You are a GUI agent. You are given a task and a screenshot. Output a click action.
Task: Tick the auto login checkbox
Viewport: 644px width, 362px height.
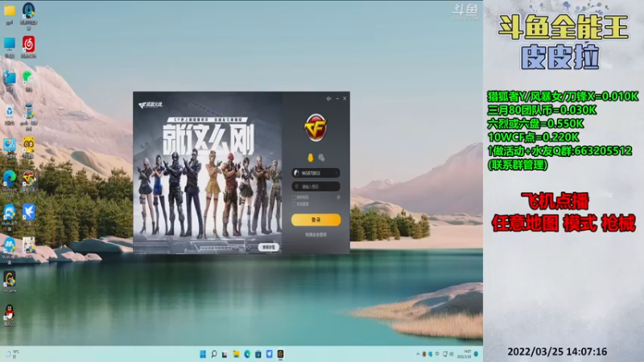[294, 204]
